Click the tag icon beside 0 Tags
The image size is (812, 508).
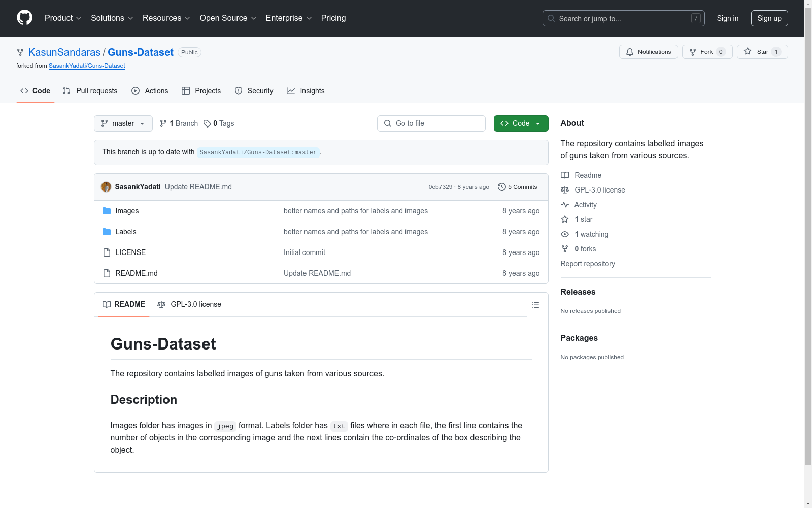click(x=207, y=123)
